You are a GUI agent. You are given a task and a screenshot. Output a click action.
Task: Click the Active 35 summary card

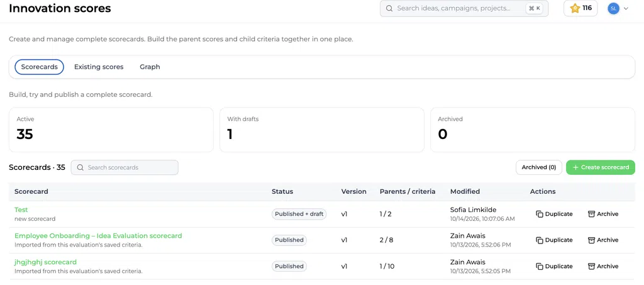tap(111, 130)
